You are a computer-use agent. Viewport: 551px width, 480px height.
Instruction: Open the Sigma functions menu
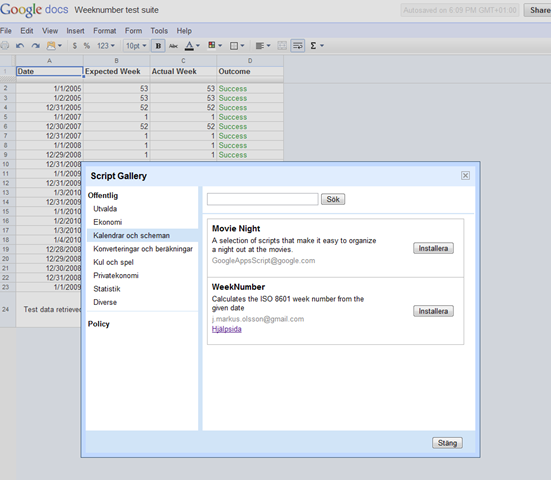[x=316, y=46]
